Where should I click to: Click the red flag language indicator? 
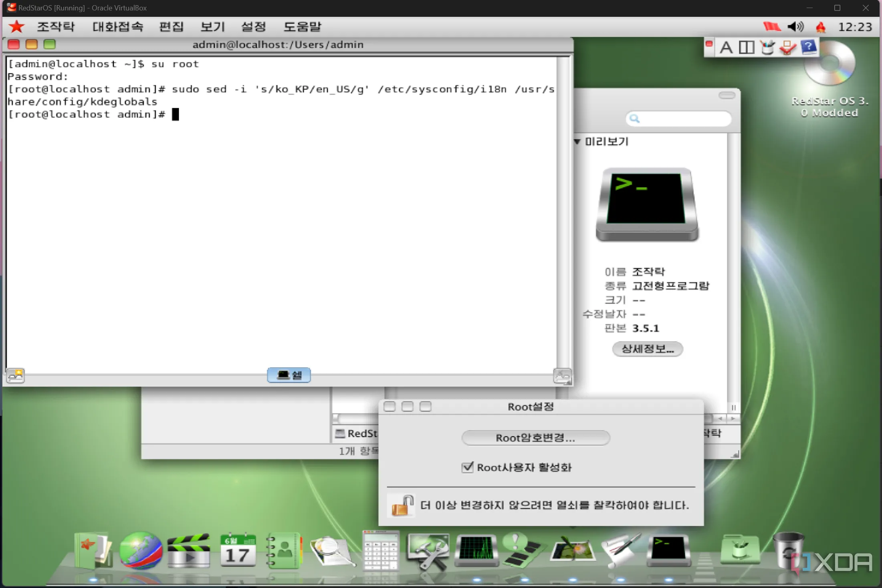coord(771,27)
